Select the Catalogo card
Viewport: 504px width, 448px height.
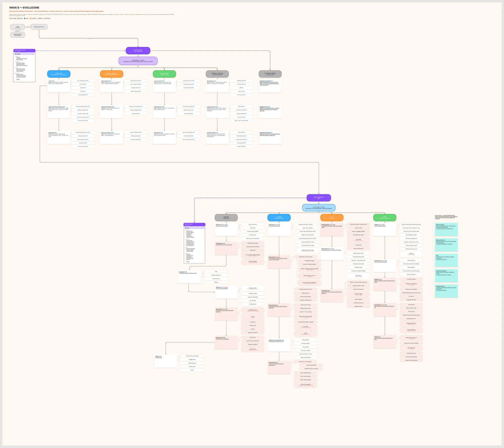(226, 292)
